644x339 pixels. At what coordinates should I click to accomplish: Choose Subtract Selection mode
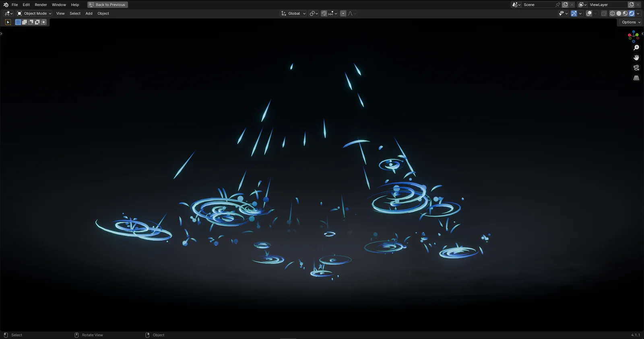[31, 22]
